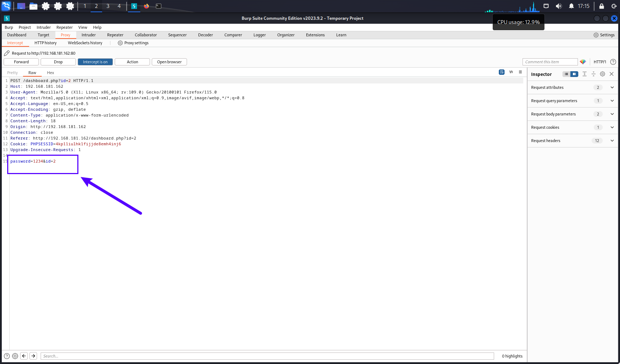The width and height of the screenshot is (620, 364).
Task: Click the Comment this item field
Action: tap(550, 62)
